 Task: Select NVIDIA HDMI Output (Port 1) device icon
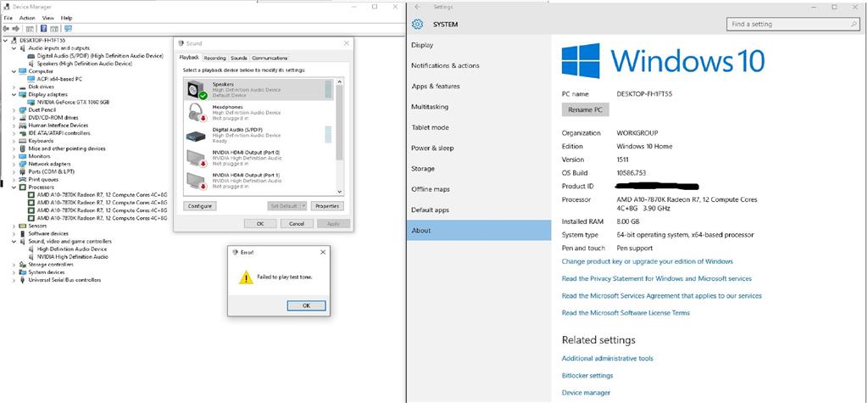click(196, 181)
